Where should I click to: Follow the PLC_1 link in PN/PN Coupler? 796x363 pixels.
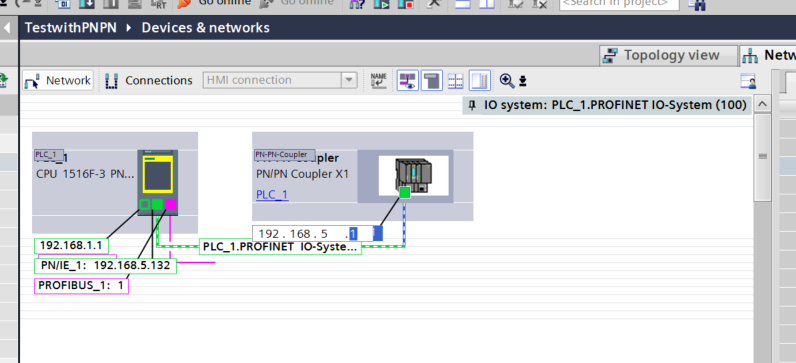tap(272, 194)
